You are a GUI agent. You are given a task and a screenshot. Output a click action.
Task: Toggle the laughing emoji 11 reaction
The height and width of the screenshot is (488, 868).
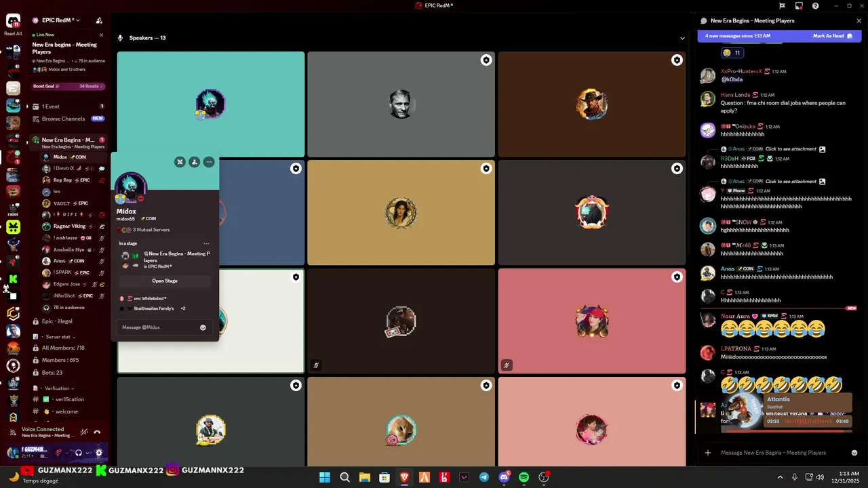point(732,53)
